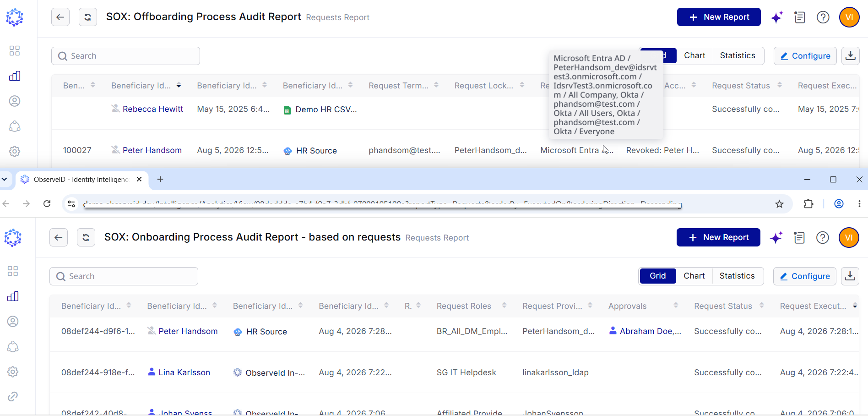Select the Grid tab in the Onboarding report
The height and width of the screenshot is (416, 868).
(658, 276)
